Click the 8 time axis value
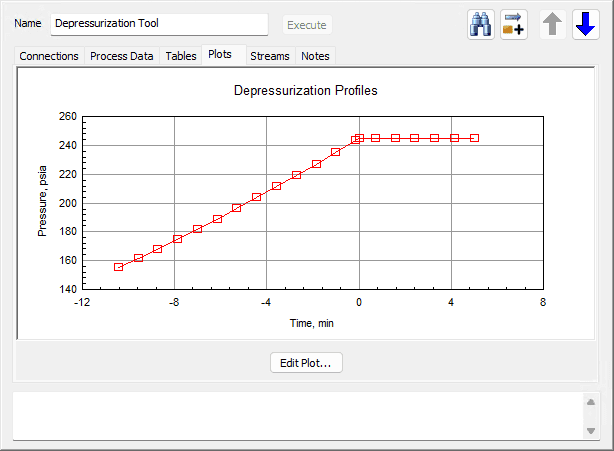Screen dimensions: 614x451 click(543, 302)
